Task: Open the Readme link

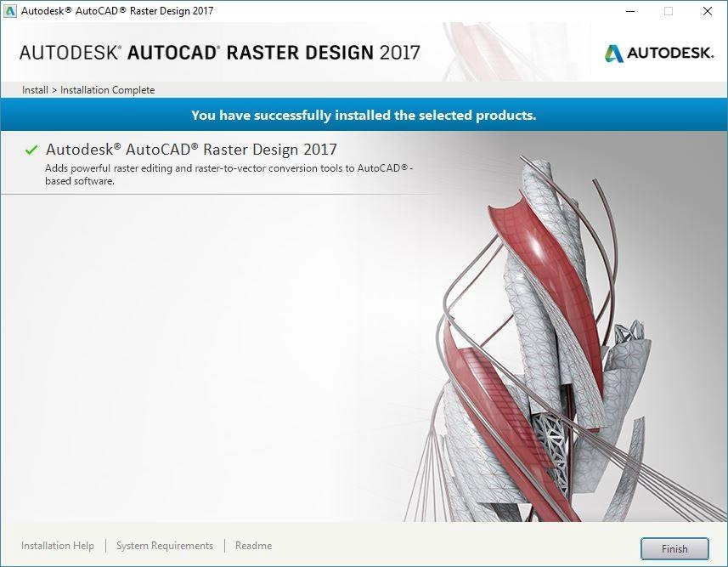Action: coord(253,546)
